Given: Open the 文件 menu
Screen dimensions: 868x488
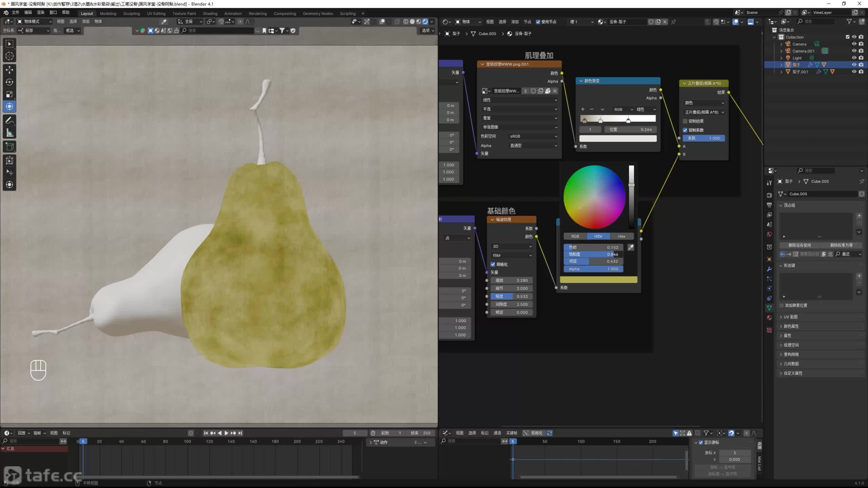Looking at the screenshot, I should [16, 13].
